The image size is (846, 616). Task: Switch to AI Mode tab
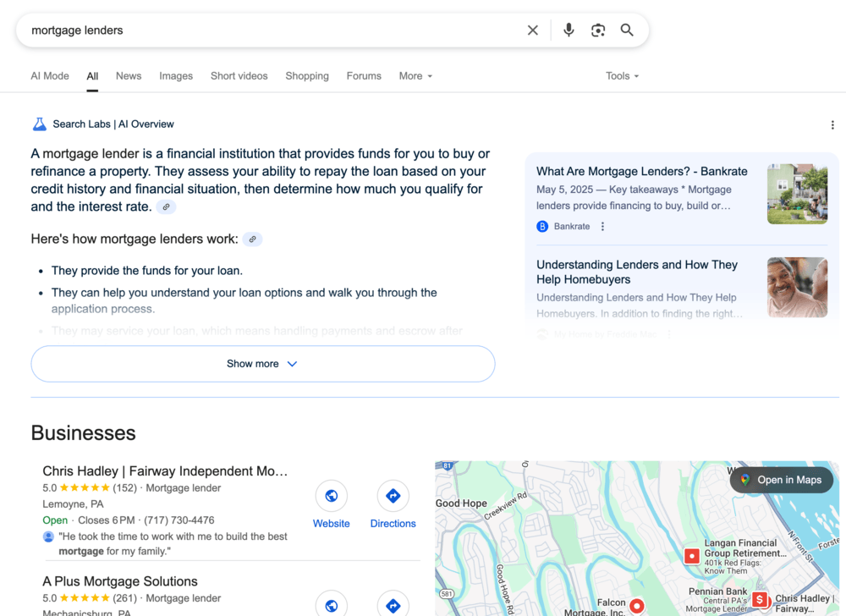click(50, 76)
